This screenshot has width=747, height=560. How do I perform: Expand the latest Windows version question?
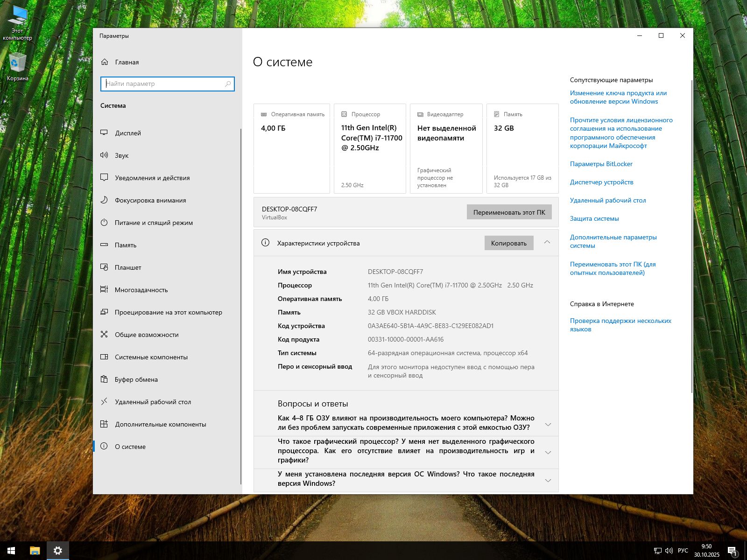(548, 480)
